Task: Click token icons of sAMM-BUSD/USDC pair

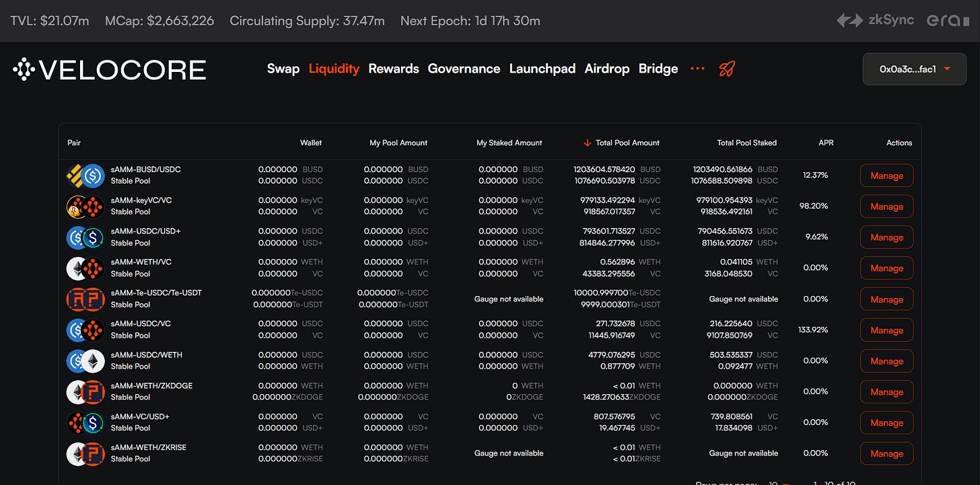Action: pyautogui.click(x=85, y=176)
